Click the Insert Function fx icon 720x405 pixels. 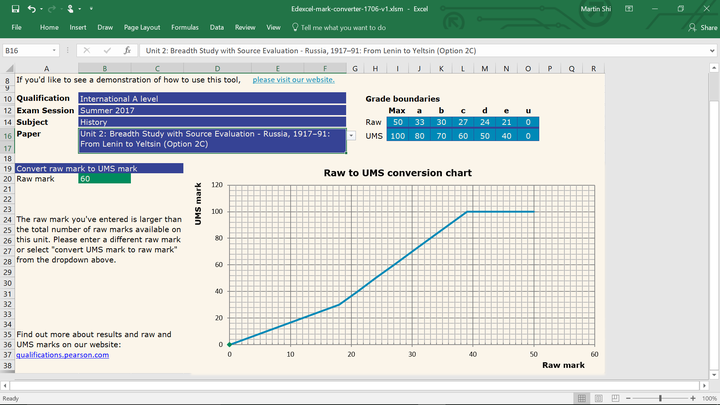[127, 50]
